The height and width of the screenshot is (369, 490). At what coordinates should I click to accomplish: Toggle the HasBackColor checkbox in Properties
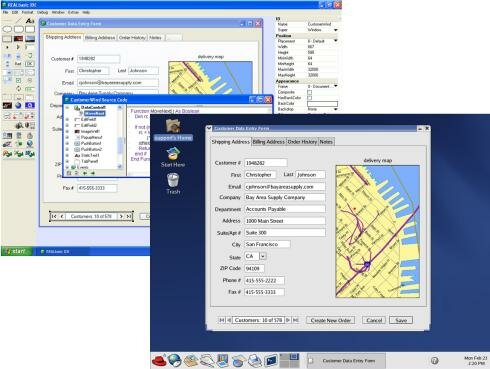[309, 98]
